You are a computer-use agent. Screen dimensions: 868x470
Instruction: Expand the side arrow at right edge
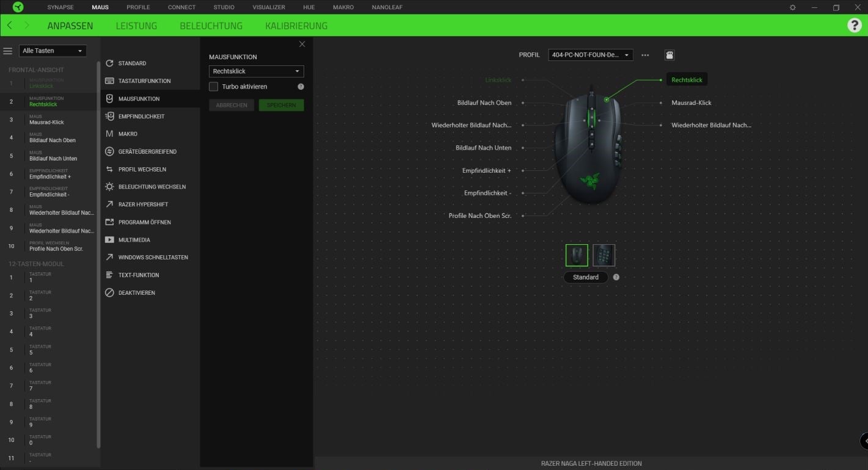(864, 441)
